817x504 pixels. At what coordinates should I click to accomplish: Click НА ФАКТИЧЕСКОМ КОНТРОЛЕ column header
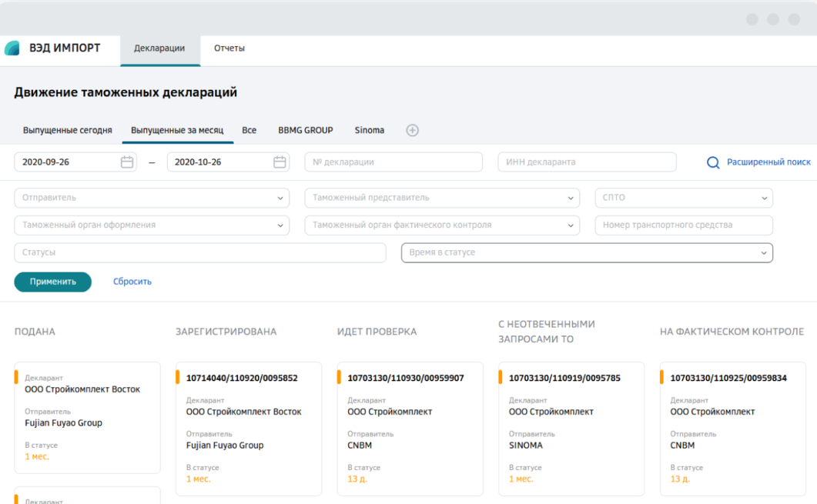click(x=732, y=332)
